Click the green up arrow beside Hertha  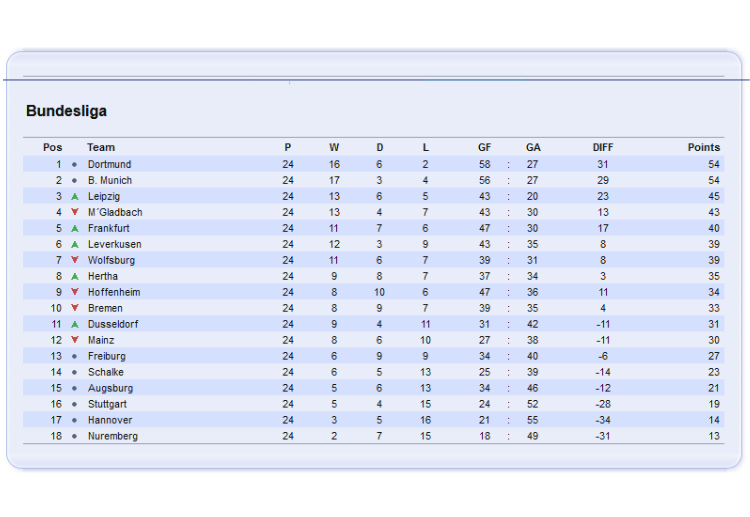point(74,277)
